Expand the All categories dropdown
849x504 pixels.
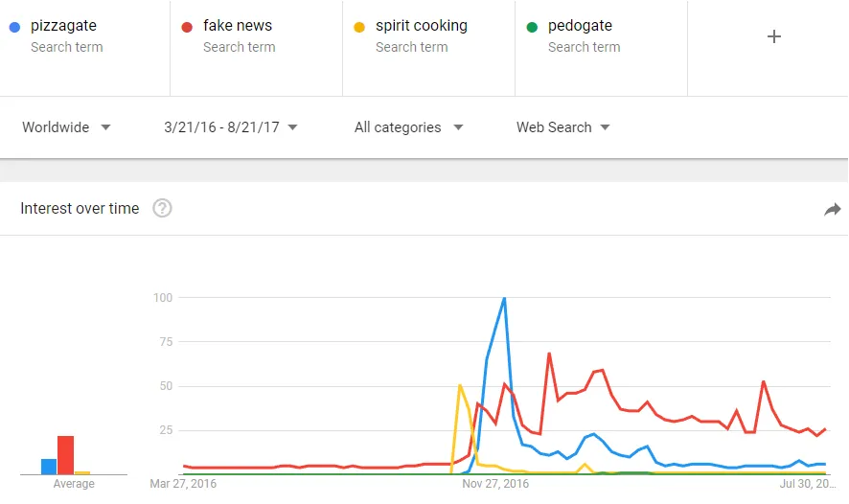click(x=409, y=127)
